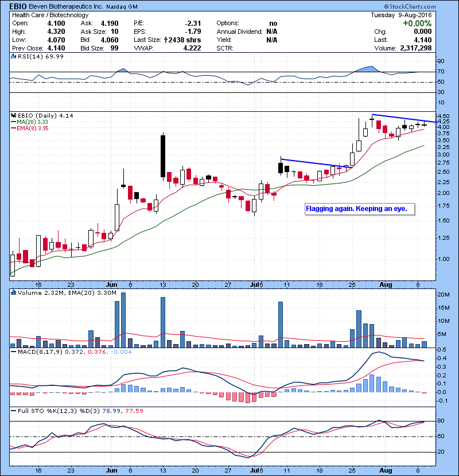
Task: Click the Low value "4.070"
Action: pos(56,40)
